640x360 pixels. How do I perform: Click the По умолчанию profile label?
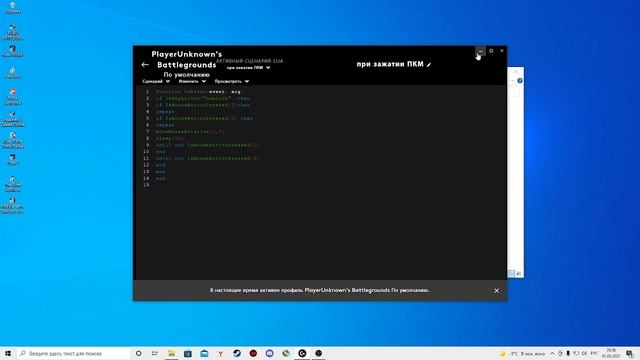coord(187,75)
